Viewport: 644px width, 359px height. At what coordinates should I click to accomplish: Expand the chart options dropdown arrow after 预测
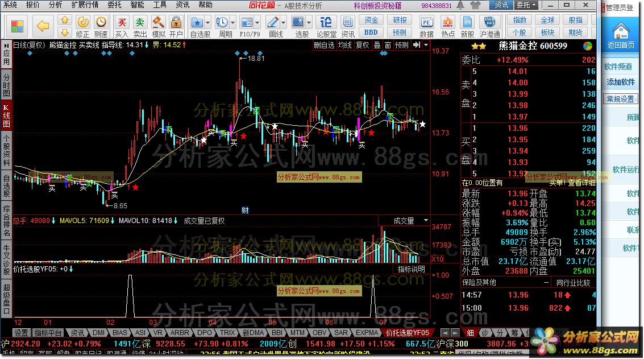[426, 45]
